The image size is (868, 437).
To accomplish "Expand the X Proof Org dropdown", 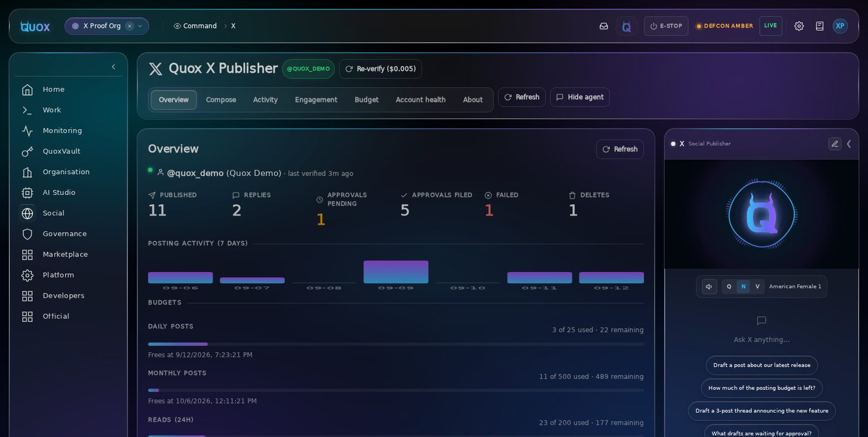I will [140, 26].
